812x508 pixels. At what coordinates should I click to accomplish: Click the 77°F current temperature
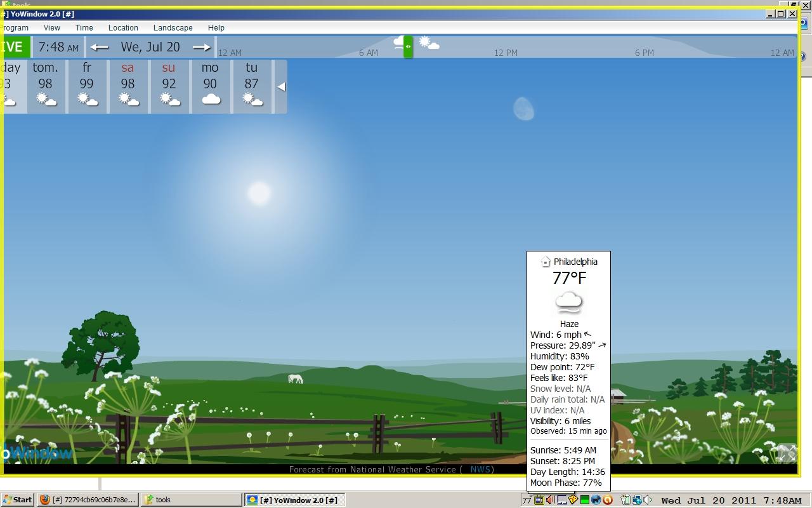569,278
